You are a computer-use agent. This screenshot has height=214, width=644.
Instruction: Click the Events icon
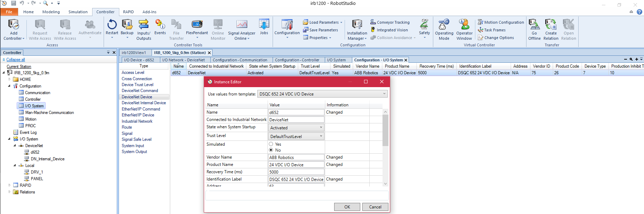[160, 25]
